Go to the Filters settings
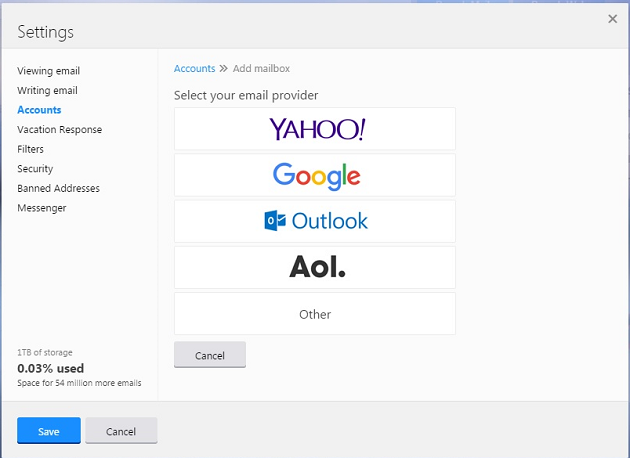This screenshot has height=458, width=630. [30, 149]
